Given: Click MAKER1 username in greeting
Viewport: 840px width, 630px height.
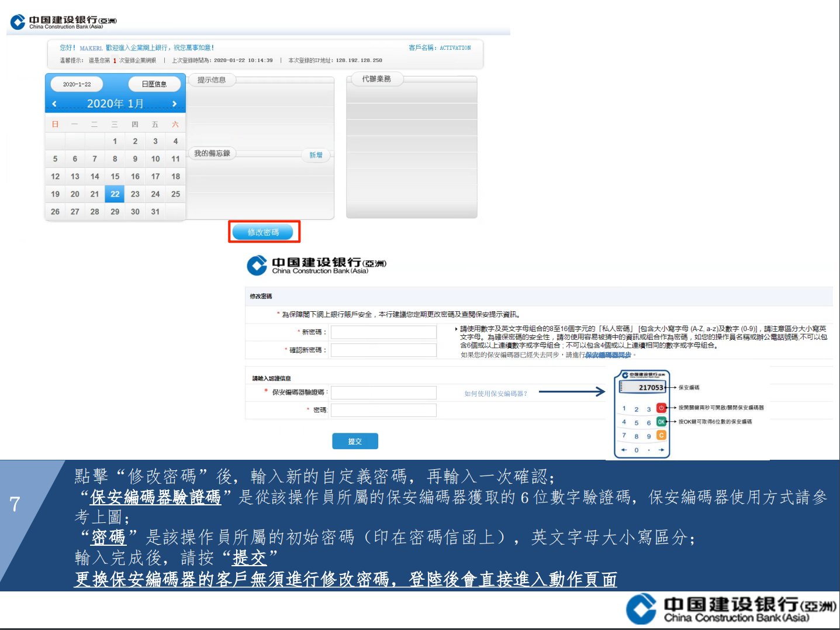Looking at the screenshot, I should coord(91,48).
